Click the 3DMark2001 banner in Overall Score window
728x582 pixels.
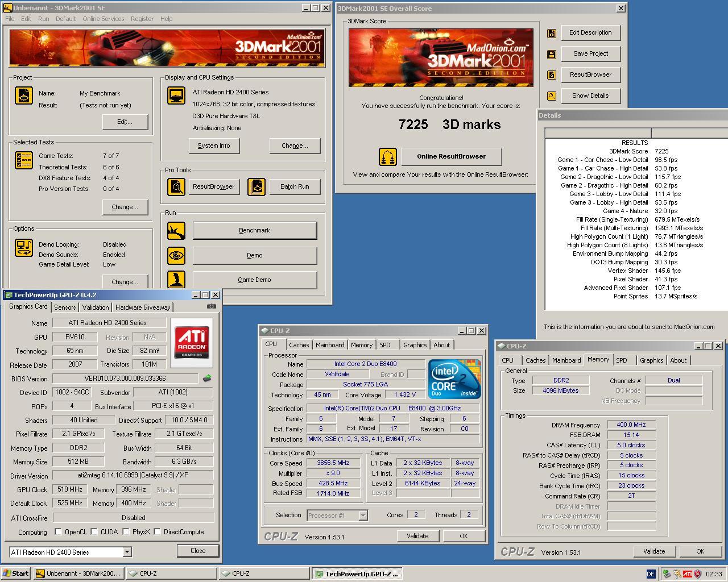pyautogui.click(x=441, y=57)
